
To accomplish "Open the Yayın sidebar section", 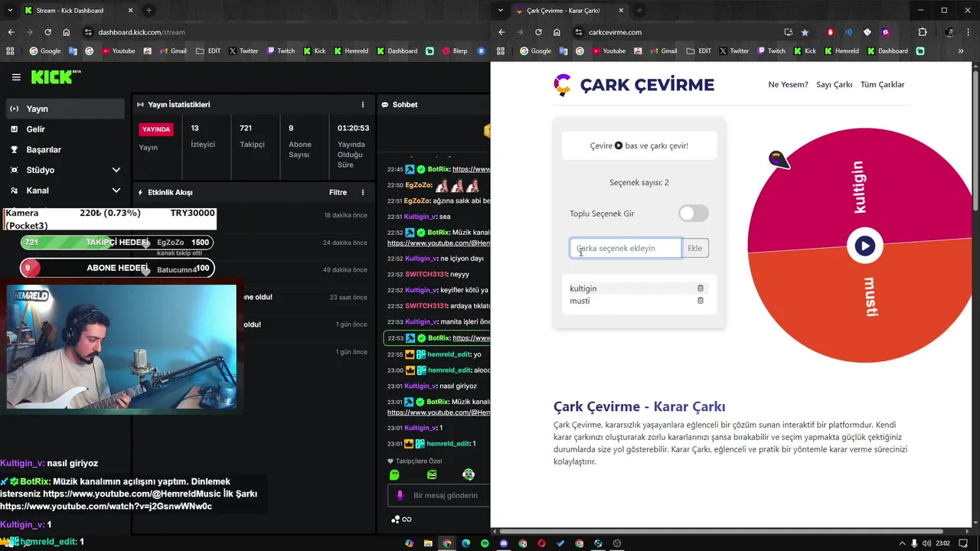I will click(x=65, y=109).
